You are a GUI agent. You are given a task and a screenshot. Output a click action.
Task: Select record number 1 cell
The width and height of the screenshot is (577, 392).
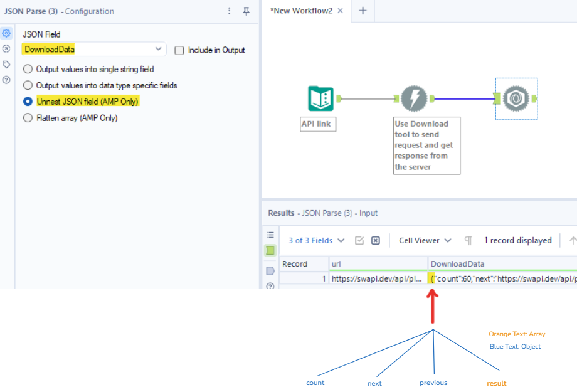(304, 278)
